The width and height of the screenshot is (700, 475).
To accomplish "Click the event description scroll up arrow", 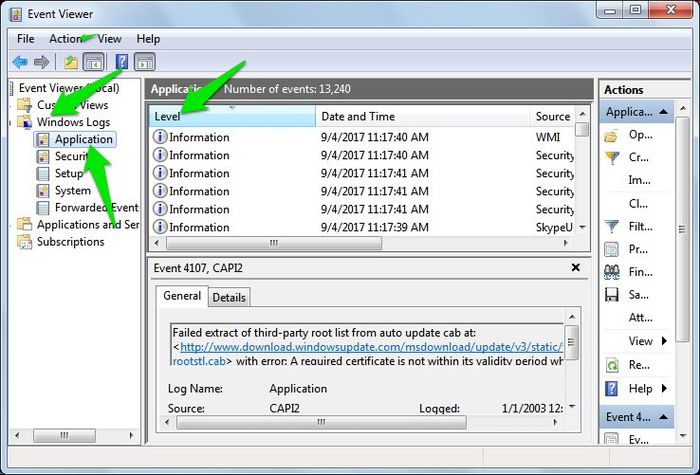I will [571, 317].
